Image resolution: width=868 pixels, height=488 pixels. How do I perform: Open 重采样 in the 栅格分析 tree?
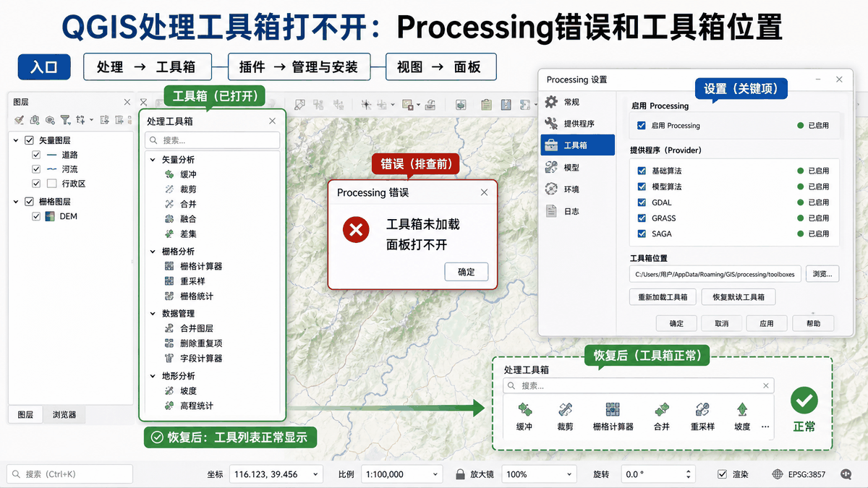click(x=184, y=281)
